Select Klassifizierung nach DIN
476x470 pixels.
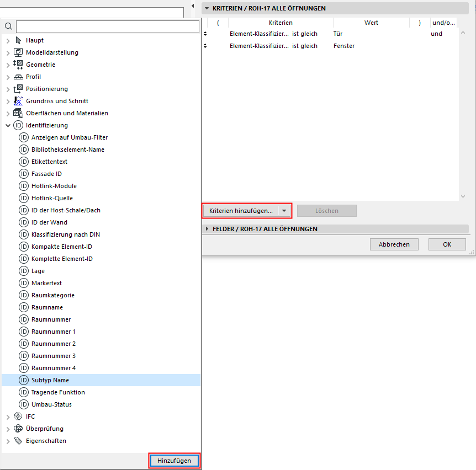66,234
